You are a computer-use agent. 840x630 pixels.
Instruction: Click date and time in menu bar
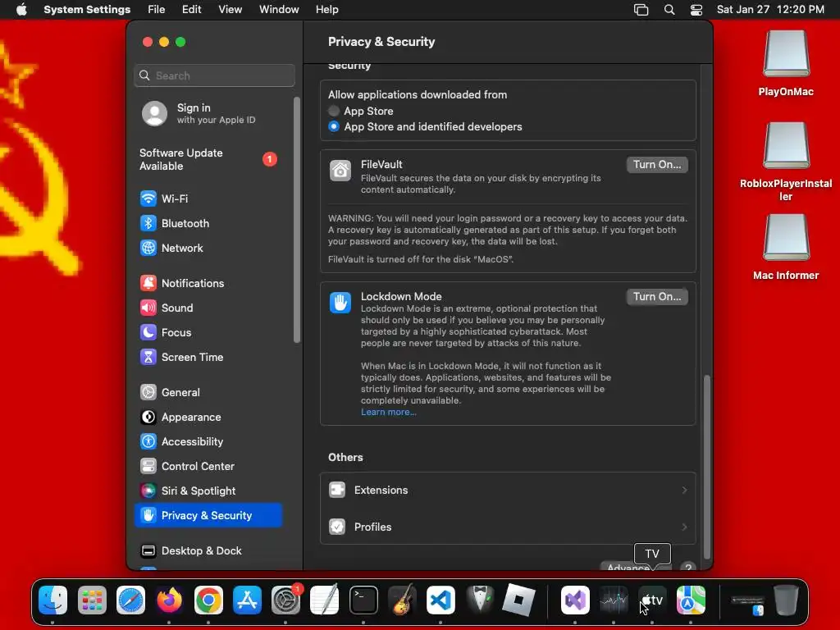[x=770, y=10]
